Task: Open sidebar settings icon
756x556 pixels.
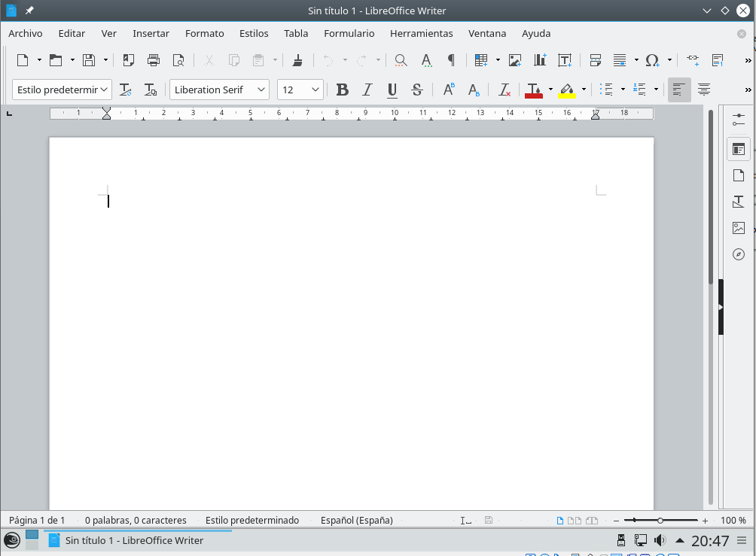Action: pyautogui.click(x=739, y=120)
